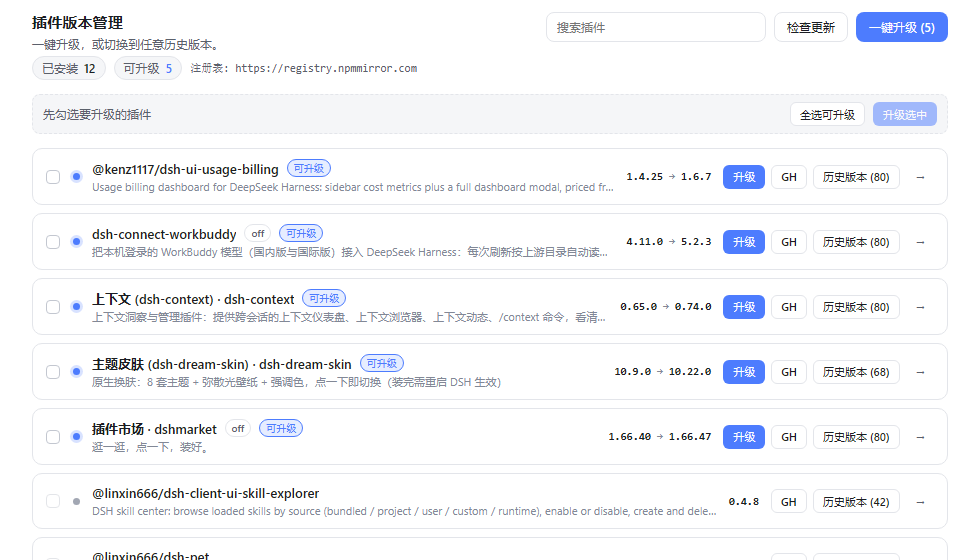Toggle status dot of dsh-context

coord(76,307)
